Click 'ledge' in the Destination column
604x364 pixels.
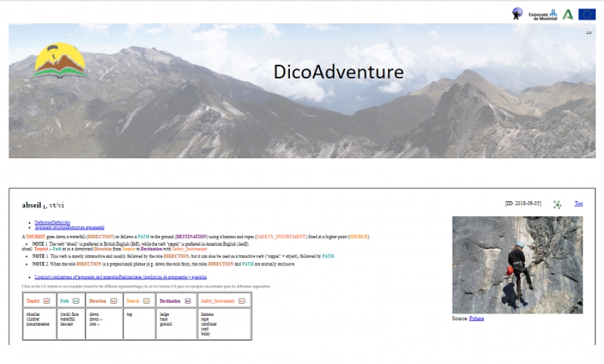(164, 314)
